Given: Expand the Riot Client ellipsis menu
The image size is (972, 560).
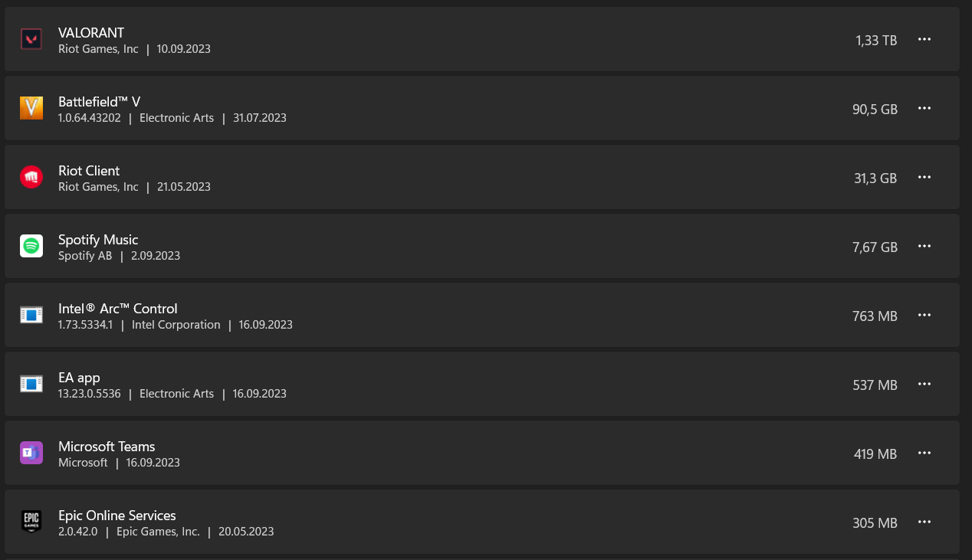Looking at the screenshot, I should (924, 178).
